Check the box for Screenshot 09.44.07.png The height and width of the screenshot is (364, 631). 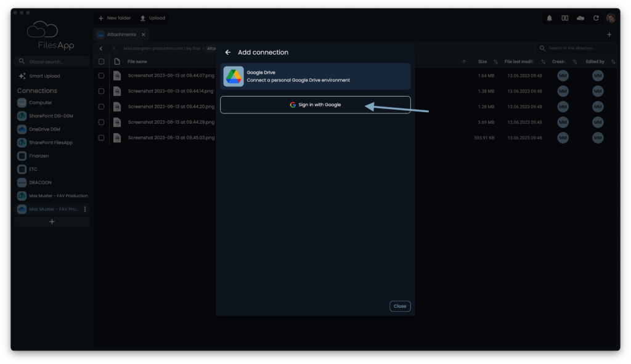point(102,76)
